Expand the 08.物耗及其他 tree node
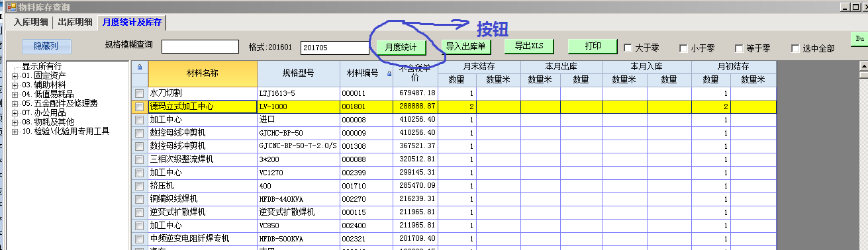868x250 pixels. tap(15, 122)
